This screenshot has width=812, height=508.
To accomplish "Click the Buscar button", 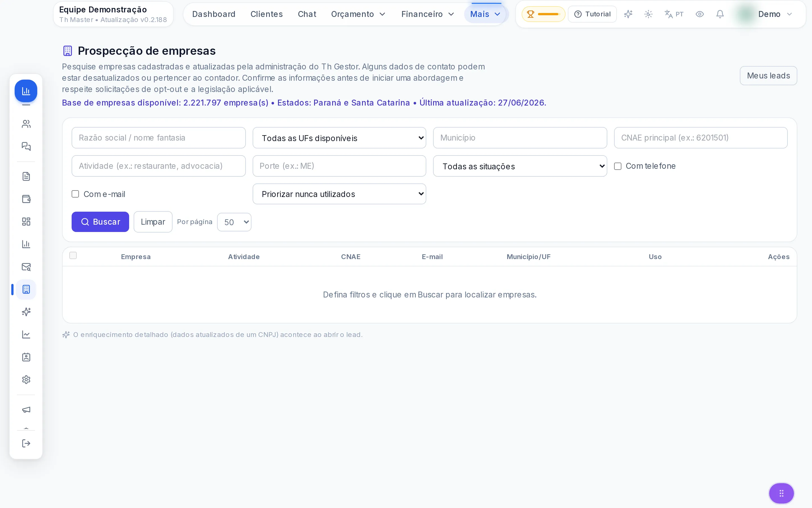I will point(100,222).
